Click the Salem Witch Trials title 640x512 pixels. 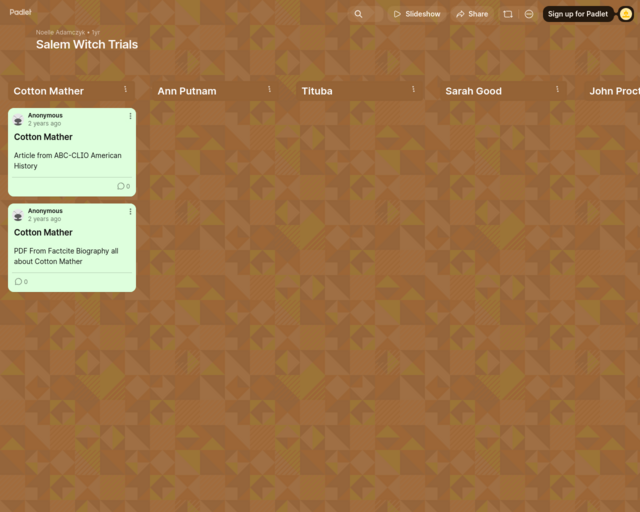coord(87,45)
